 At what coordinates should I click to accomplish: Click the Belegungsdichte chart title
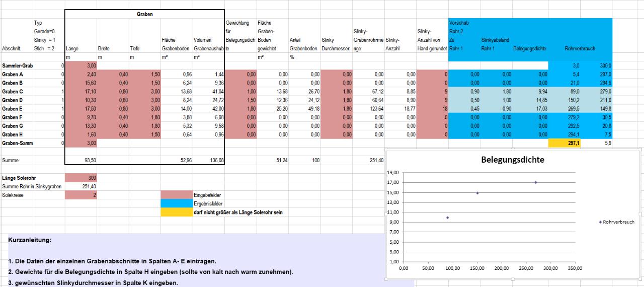click(513, 160)
